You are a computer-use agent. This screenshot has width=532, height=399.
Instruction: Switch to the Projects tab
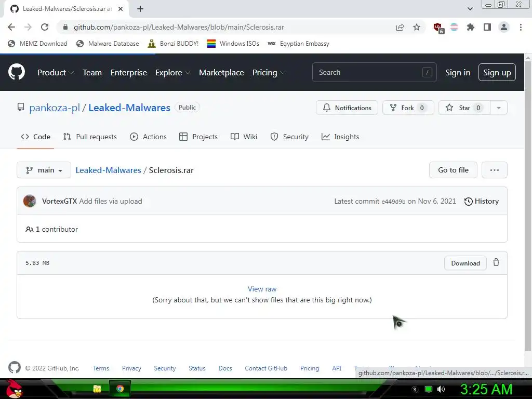[x=198, y=137]
